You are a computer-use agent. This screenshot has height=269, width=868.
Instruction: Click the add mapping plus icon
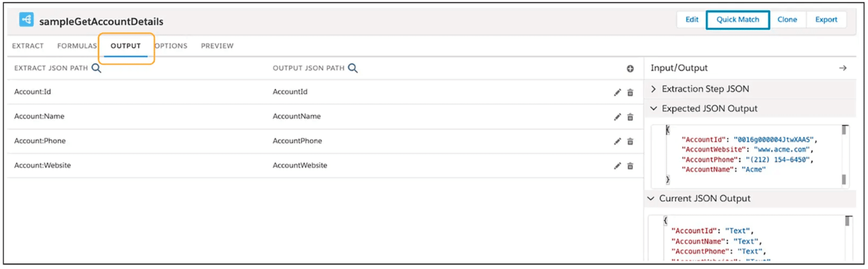click(630, 69)
